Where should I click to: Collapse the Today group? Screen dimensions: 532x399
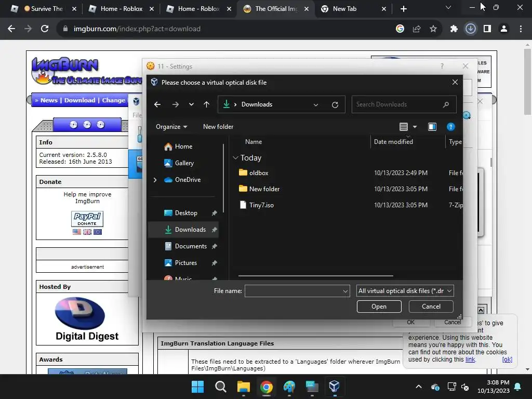click(235, 158)
